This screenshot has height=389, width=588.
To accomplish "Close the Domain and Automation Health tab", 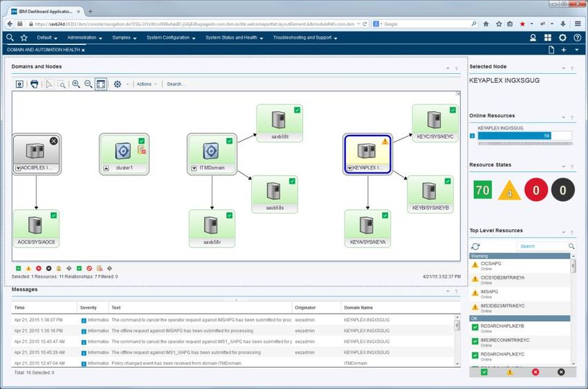I will [x=83, y=50].
